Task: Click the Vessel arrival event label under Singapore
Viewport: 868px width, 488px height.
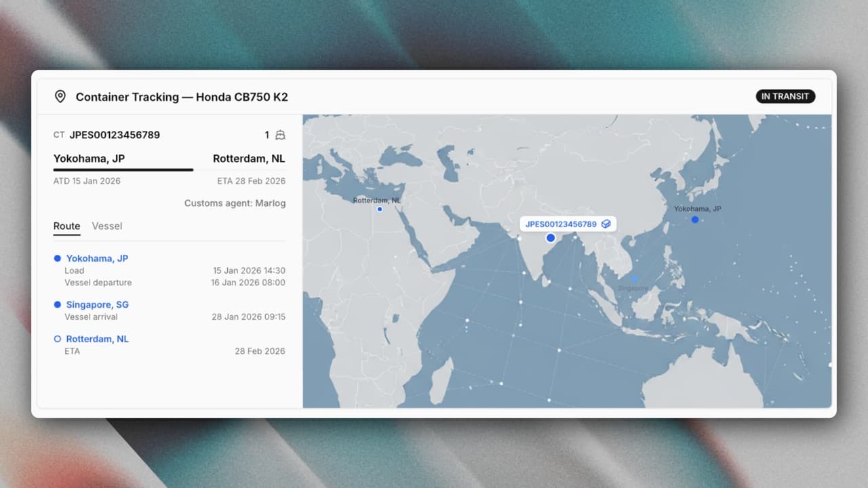Action: (x=91, y=317)
